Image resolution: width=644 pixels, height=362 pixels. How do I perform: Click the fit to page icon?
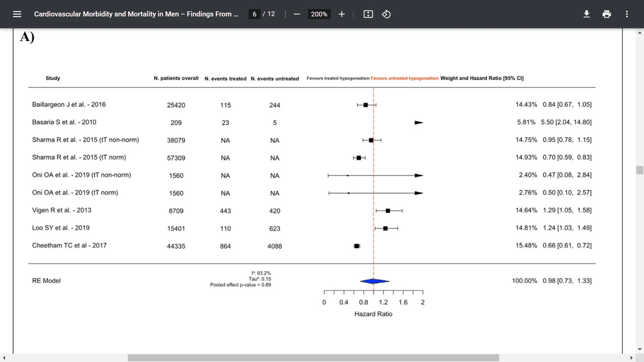[368, 14]
